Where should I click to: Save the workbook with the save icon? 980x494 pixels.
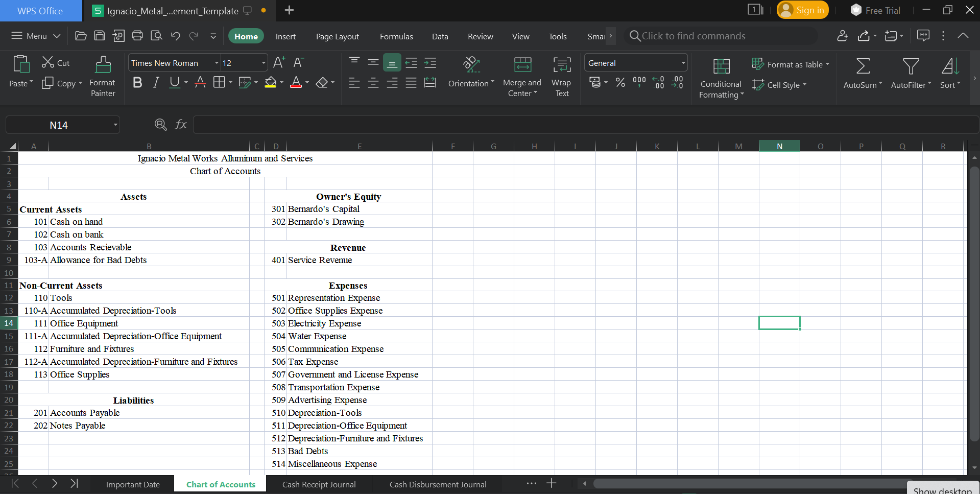pyautogui.click(x=100, y=36)
